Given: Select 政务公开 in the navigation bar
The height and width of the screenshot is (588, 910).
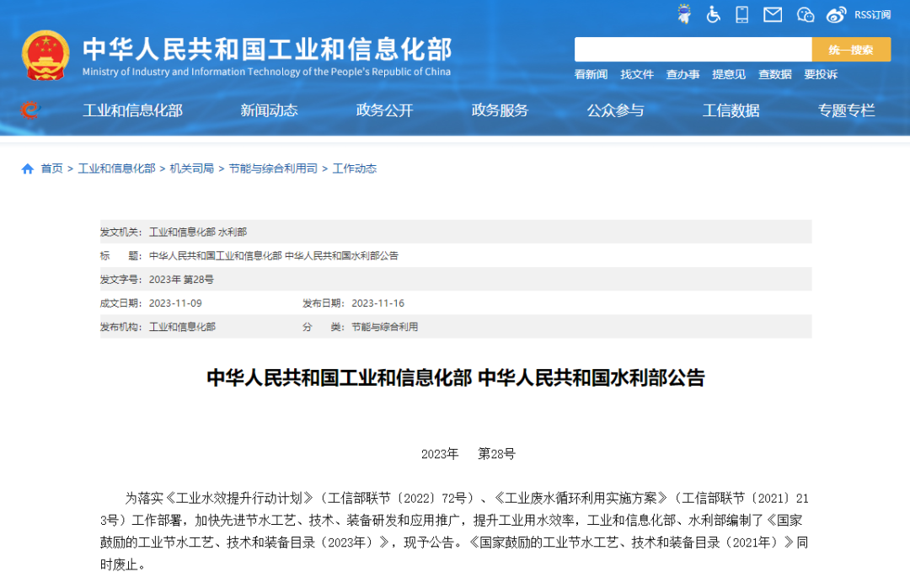Looking at the screenshot, I should [x=384, y=110].
